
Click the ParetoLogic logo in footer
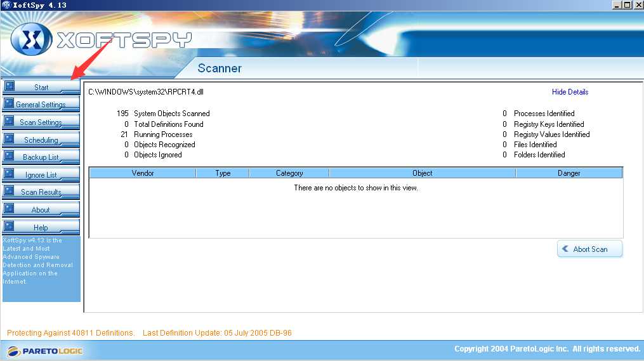pyautogui.click(x=45, y=351)
